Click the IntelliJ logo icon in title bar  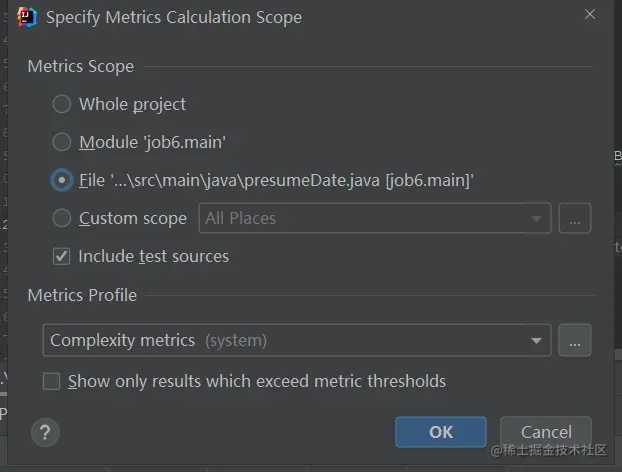(27, 17)
